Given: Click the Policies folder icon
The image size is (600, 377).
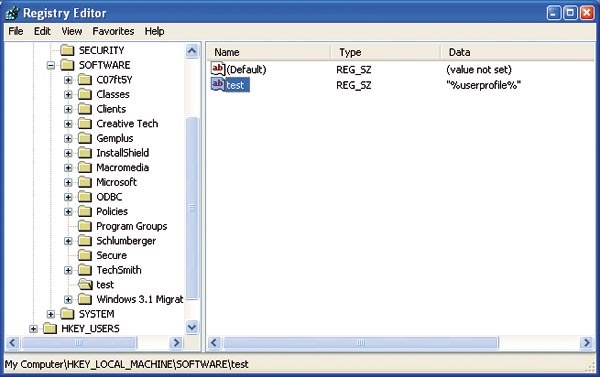Looking at the screenshot, I should coord(85,211).
